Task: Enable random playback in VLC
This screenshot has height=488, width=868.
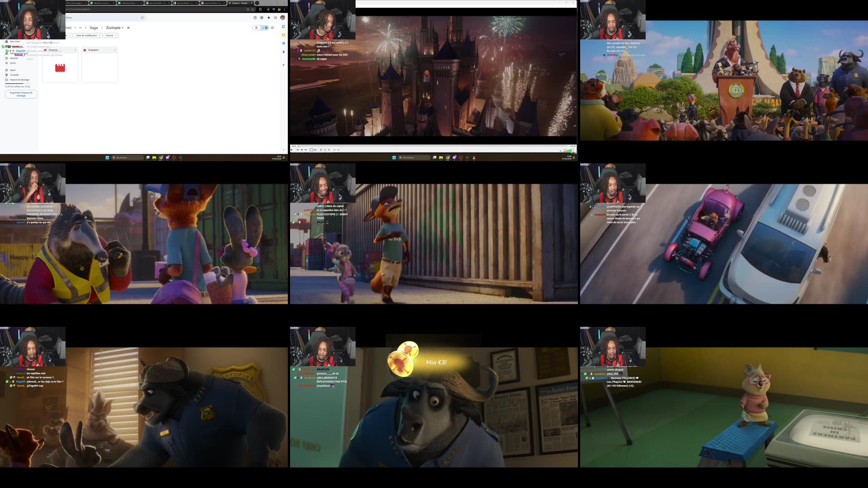Action: [329, 150]
